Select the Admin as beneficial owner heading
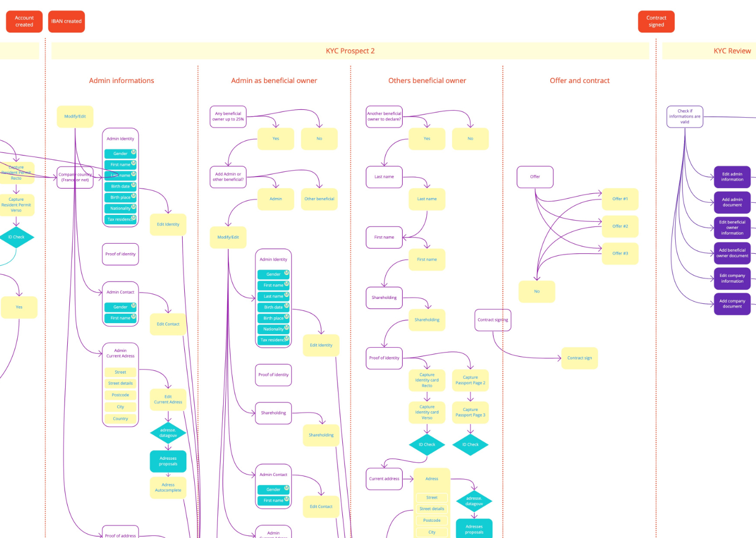This screenshot has width=756, height=538. tap(274, 80)
